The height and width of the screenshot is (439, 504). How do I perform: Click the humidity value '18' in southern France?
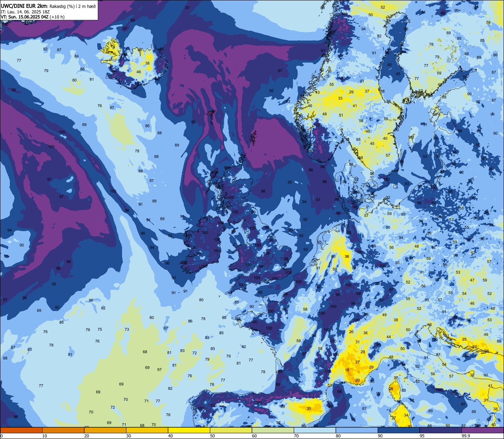[x=347, y=370]
